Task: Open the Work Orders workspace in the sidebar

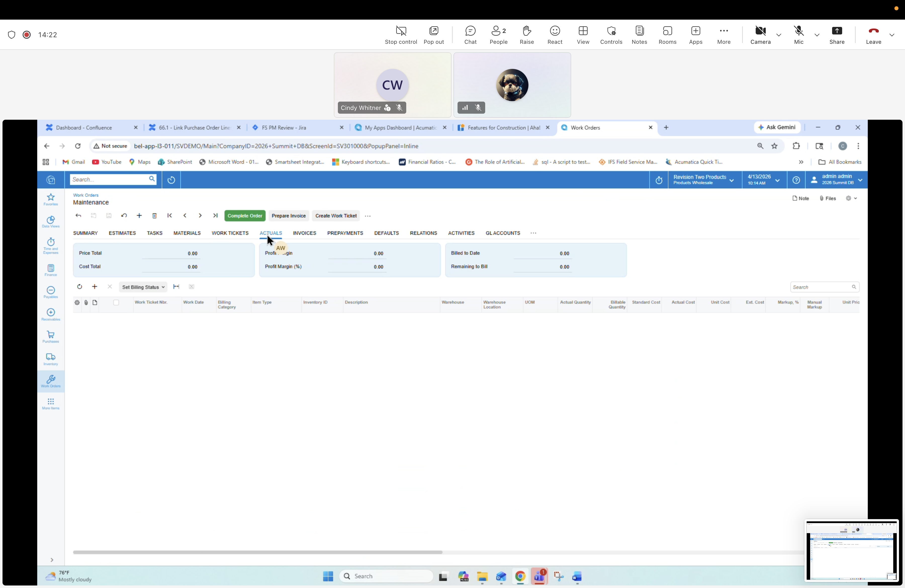Action: pos(51,381)
